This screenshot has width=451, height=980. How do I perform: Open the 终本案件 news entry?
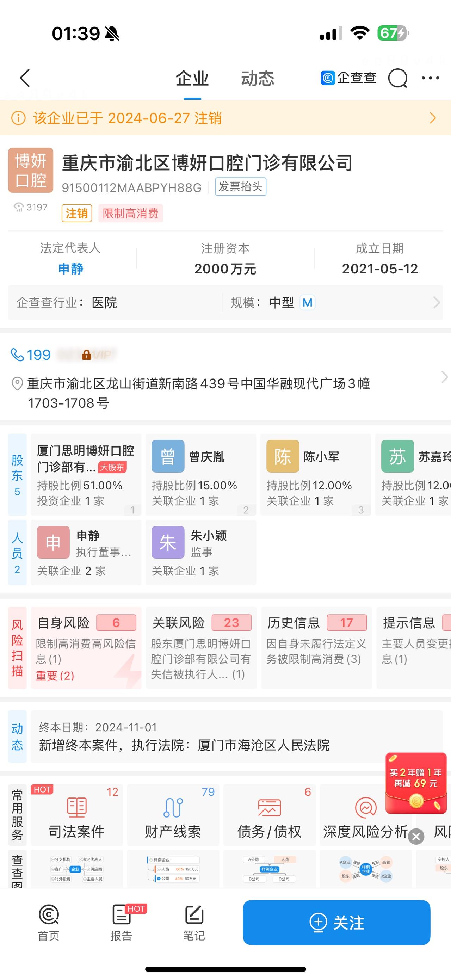236,736
